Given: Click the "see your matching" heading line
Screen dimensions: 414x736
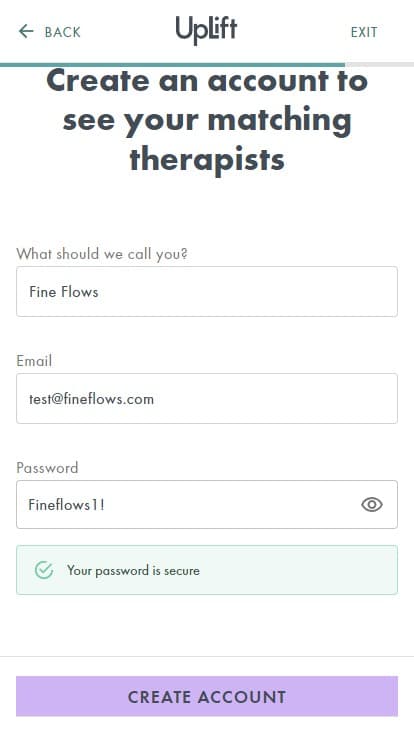Looking at the screenshot, I should [207, 120].
